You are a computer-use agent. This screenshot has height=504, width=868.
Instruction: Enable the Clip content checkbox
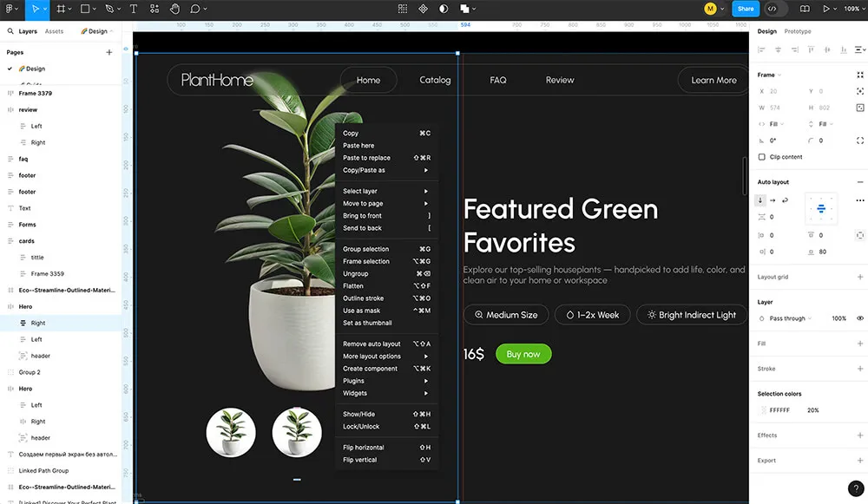tap(762, 157)
